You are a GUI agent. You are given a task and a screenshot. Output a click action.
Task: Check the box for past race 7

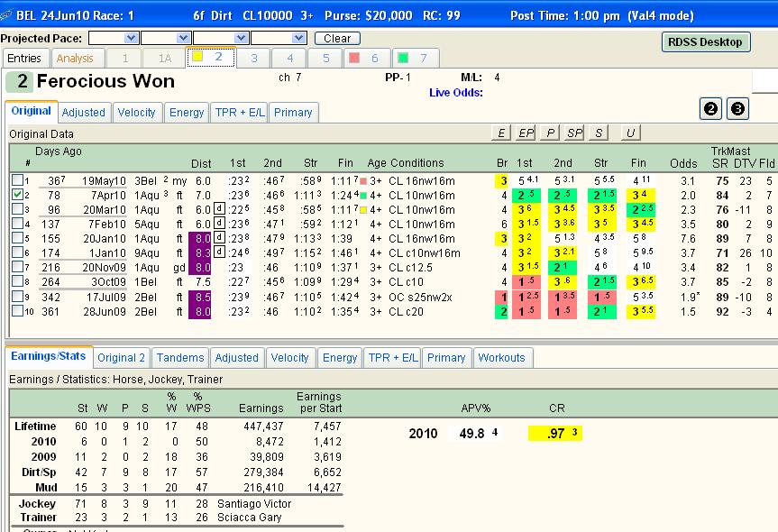coord(17,266)
